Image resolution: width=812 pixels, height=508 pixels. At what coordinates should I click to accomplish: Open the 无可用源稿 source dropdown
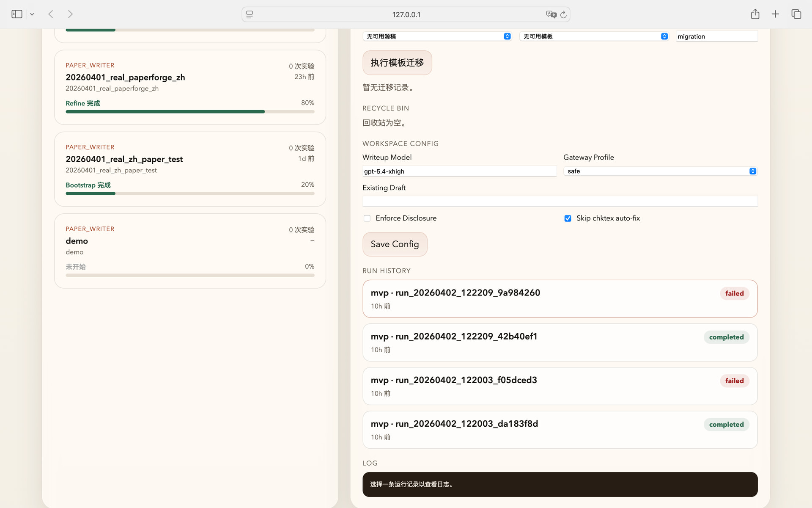coord(437,36)
